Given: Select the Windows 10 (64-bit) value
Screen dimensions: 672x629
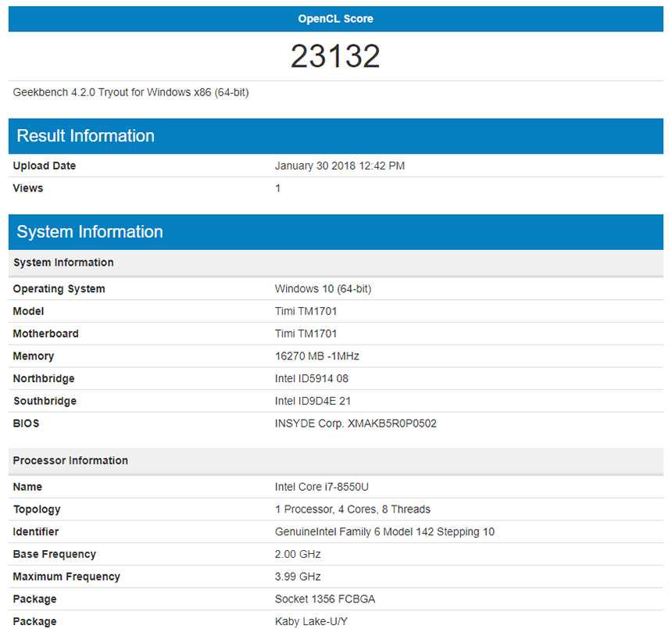Looking at the screenshot, I should click(323, 289).
